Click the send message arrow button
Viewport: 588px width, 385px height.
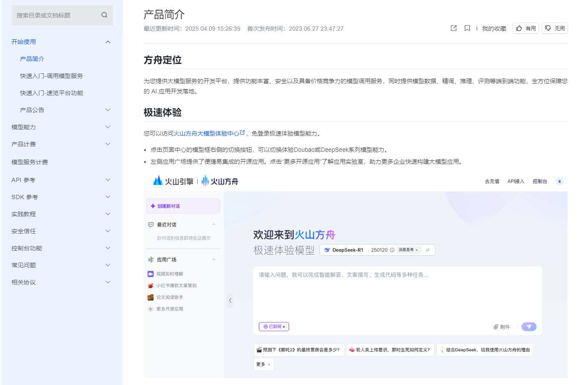(x=529, y=327)
